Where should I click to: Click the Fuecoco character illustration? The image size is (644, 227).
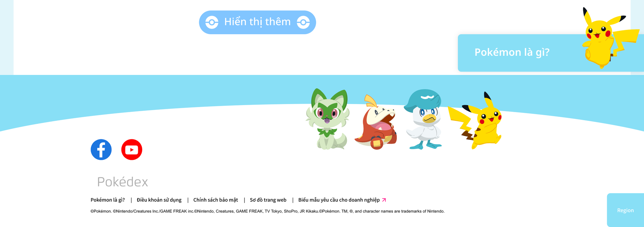[x=376, y=122]
